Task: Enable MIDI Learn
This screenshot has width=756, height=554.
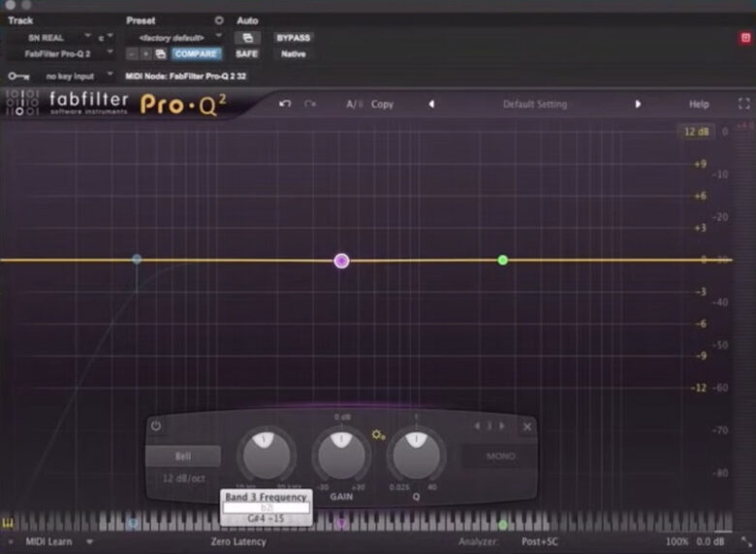Action: point(48,541)
